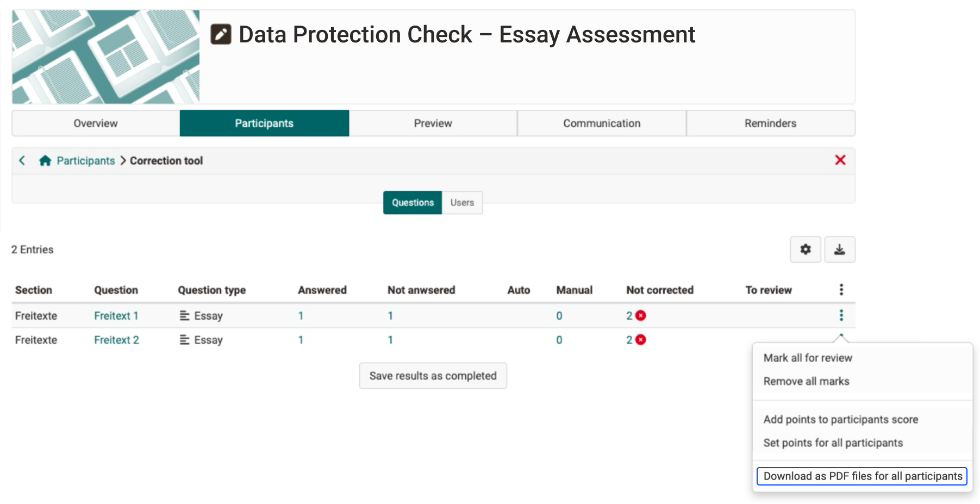Image resolution: width=980 pixels, height=504 pixels.
Task: Open the Overview tab
Action: (96, 123)
